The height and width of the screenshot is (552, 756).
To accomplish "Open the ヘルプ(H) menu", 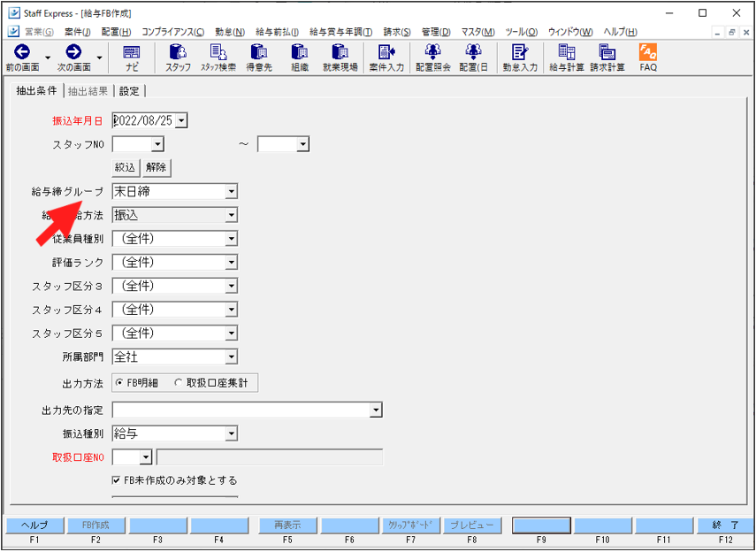I will coord(620,32).
